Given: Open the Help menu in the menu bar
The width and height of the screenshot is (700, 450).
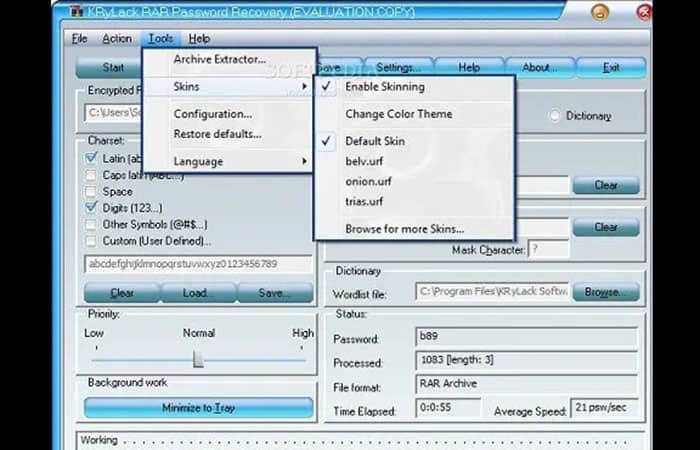Looking at the screenshot, I should 199,39.
